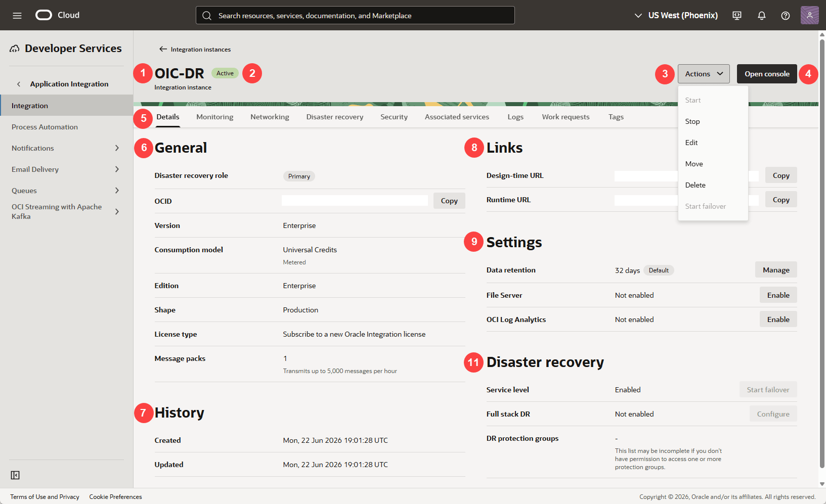Toggle the Actions dropdown button
826x504 pixels.
point(704,74)
